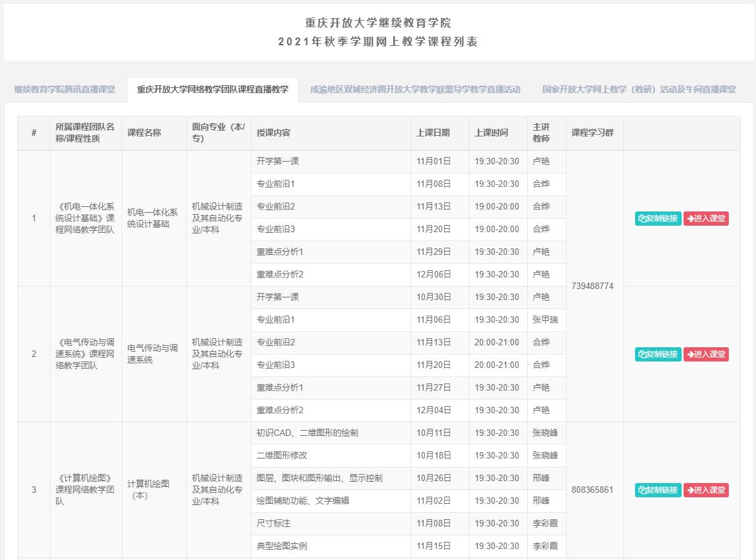
Task: Click the 课程学习群 column header
Action: [592, 133]
